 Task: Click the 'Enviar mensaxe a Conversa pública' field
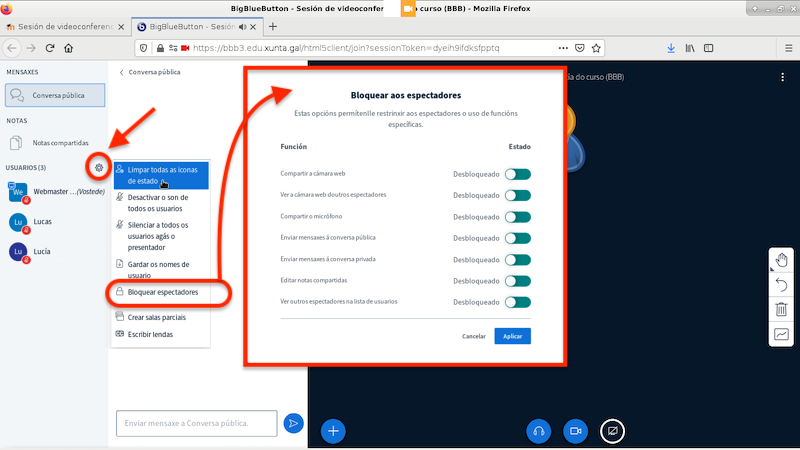tap(196, 424)
